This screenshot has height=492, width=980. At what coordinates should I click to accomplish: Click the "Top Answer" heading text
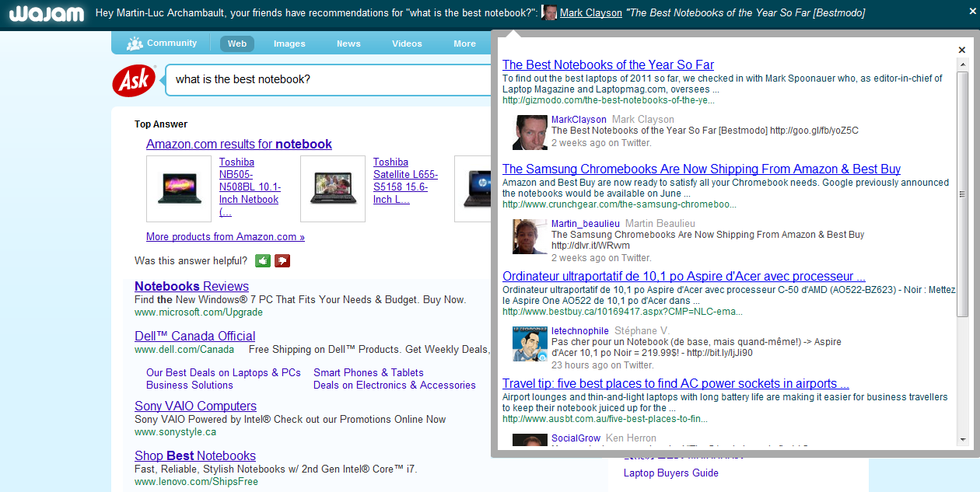(161, 124)
